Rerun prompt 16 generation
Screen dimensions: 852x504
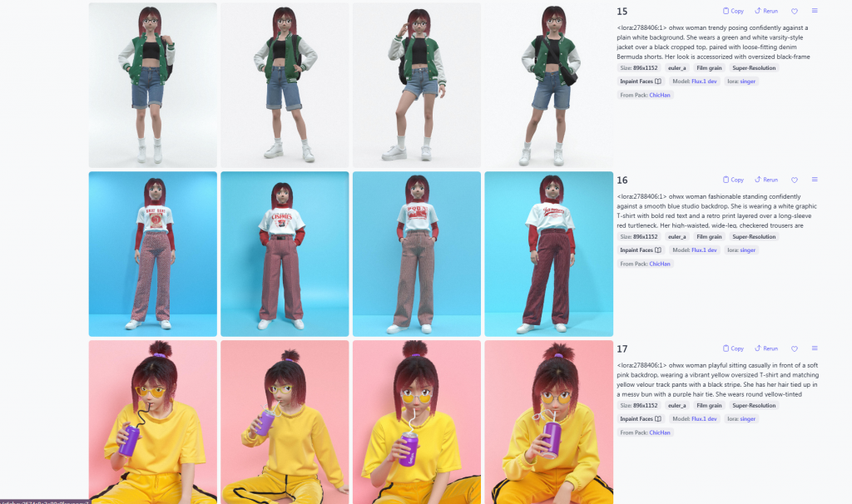[x=766, y=180]
